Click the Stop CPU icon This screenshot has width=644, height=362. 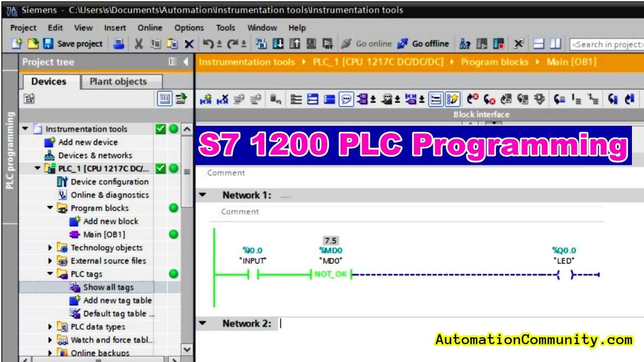point(498,44)
